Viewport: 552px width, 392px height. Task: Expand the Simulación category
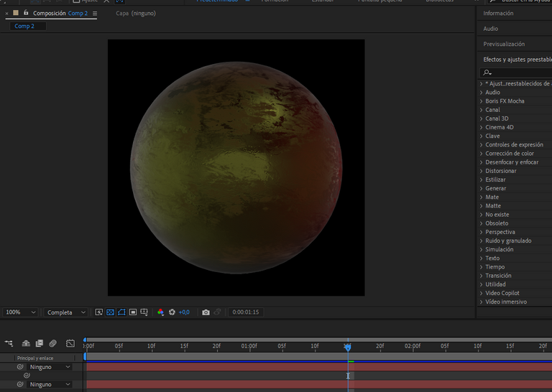pos(482,249)
